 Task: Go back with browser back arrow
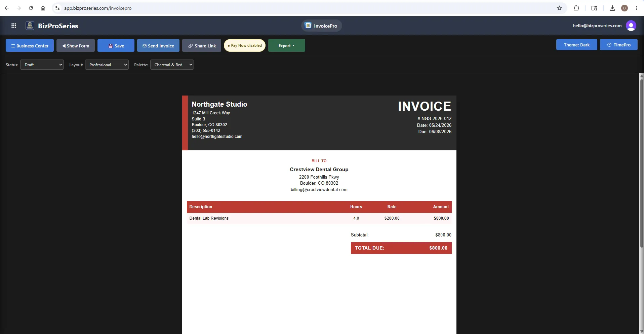pyautogui.click(x=7, y=8)
